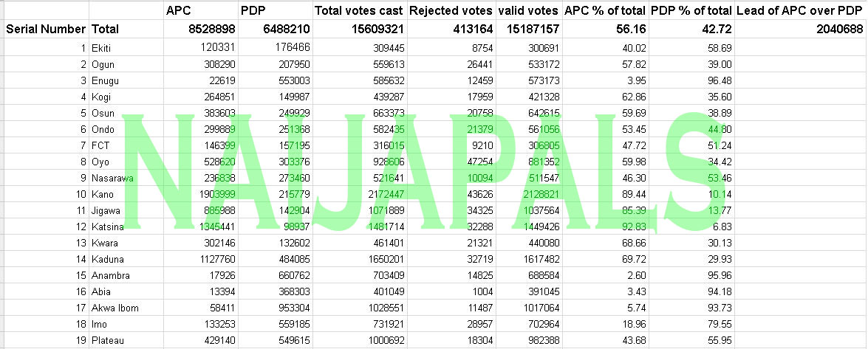Screen dimensions: 868x349
Task: Select Anambra PDP percentage cell 95.96
Action: [x=691, y=275]
